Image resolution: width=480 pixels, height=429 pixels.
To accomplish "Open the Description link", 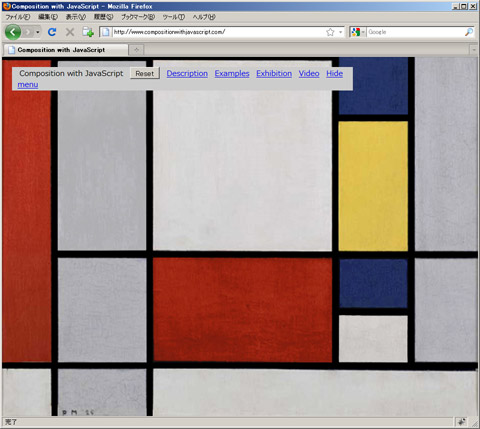I will (187, 73).
